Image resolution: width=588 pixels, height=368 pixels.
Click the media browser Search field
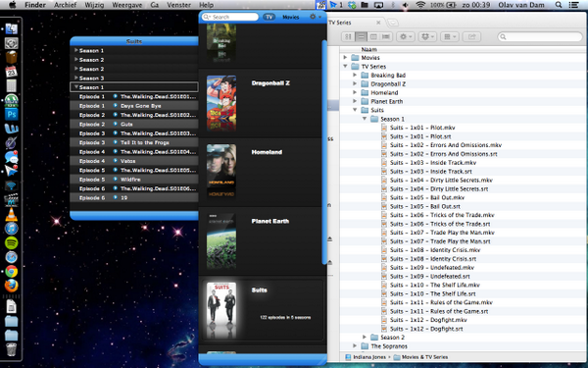coord(230,17)
